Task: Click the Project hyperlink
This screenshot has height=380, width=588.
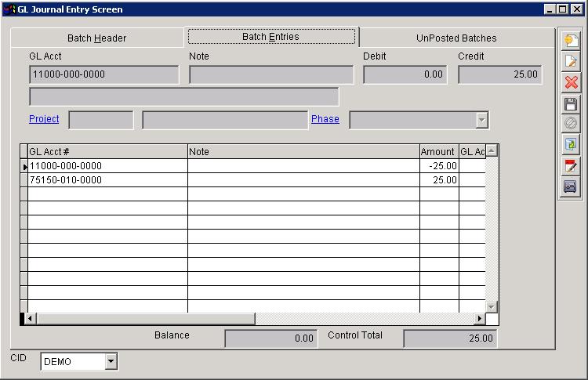Action: tap(44, 119)
